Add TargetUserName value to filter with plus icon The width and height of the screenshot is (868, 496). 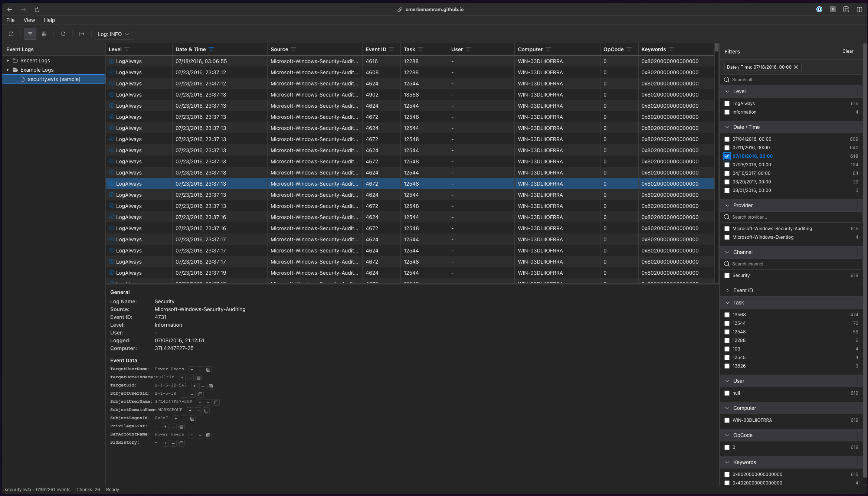click(192, 370)
